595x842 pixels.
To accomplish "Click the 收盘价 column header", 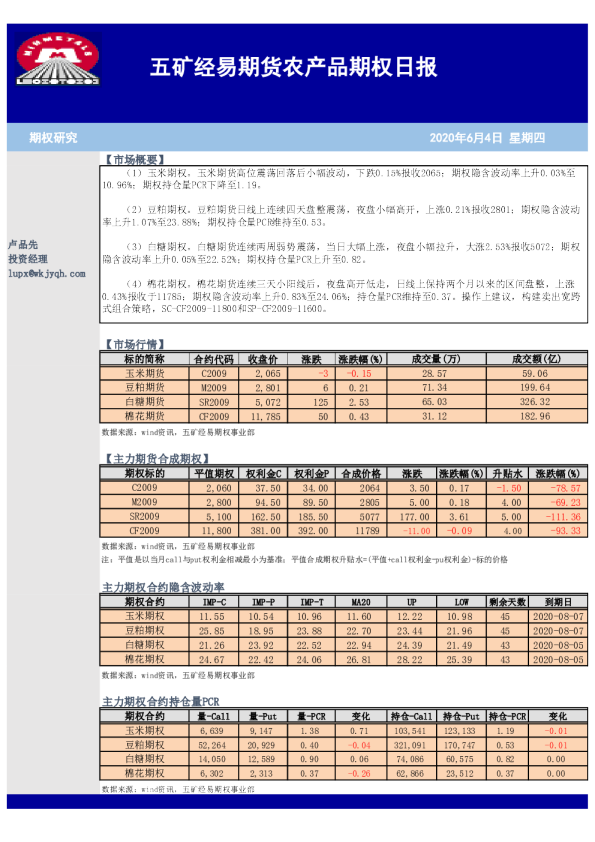I will (x=263, y=359).
